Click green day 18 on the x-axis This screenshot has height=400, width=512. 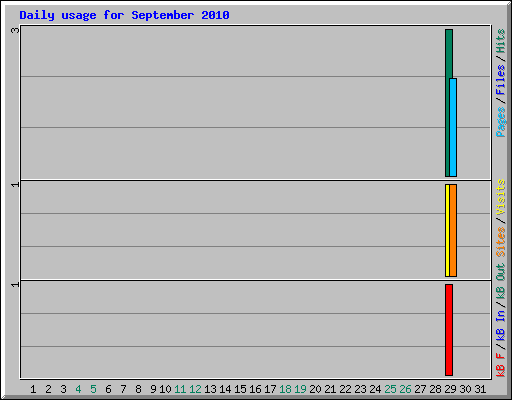[285, 389]
